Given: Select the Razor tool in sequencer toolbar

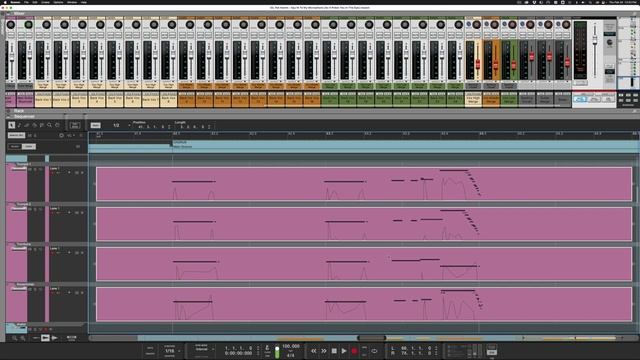Looking at the screenshot, I should [x=34, y=125].
